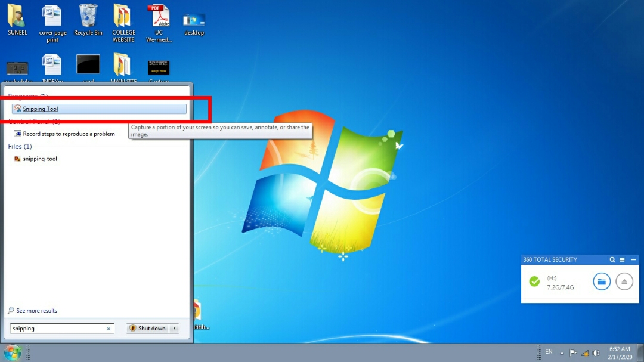The height and width of the screenshot is (362, 644).
Task: Open the network signal tray icon
Action: pos(585,353)
